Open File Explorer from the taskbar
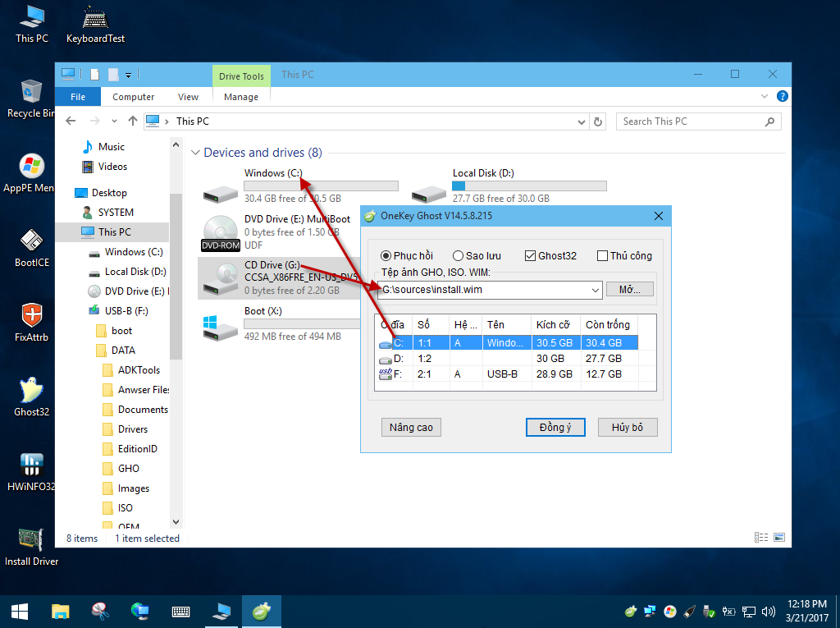 coord(61,612)
